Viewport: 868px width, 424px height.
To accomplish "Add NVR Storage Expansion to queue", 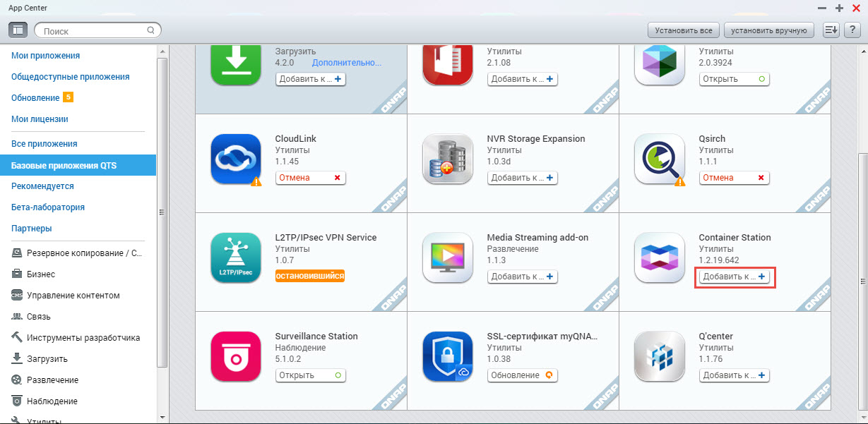I will [523, 178].
